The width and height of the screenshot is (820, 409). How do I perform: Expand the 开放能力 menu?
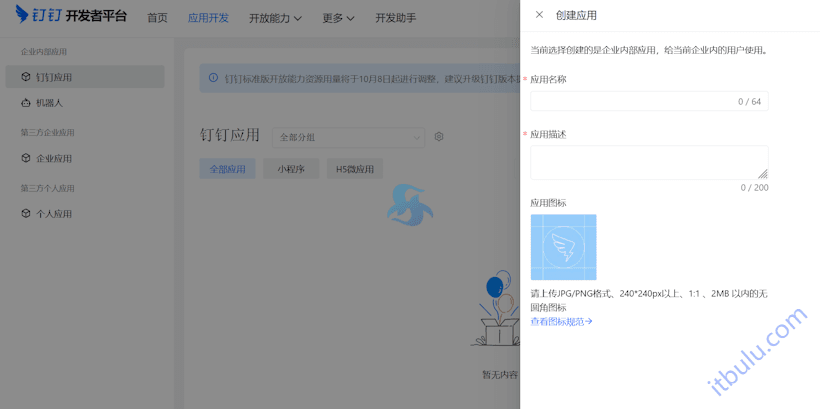tap(275, 18)
